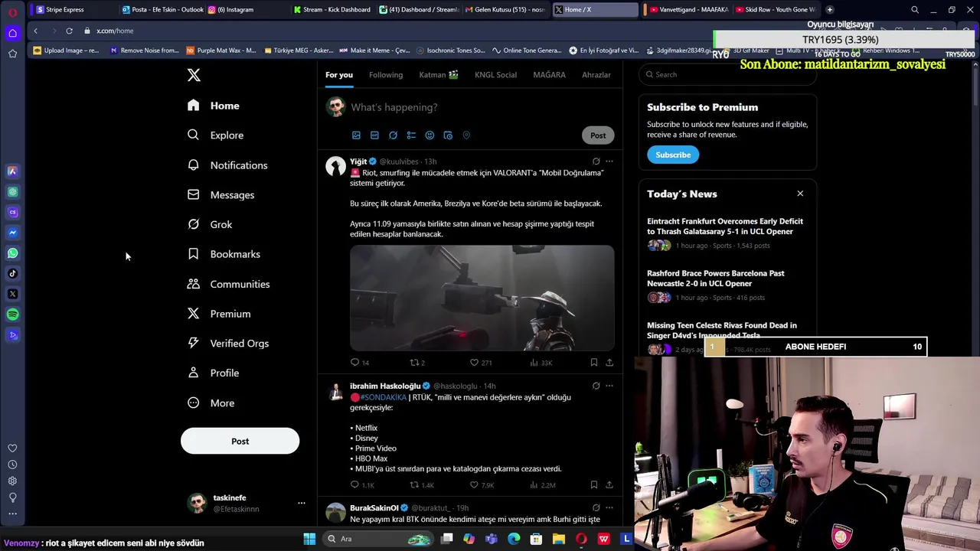This screenshot has width=980, height=551.
Task: Switch to the Following tab
Action: tap(386, 75)
